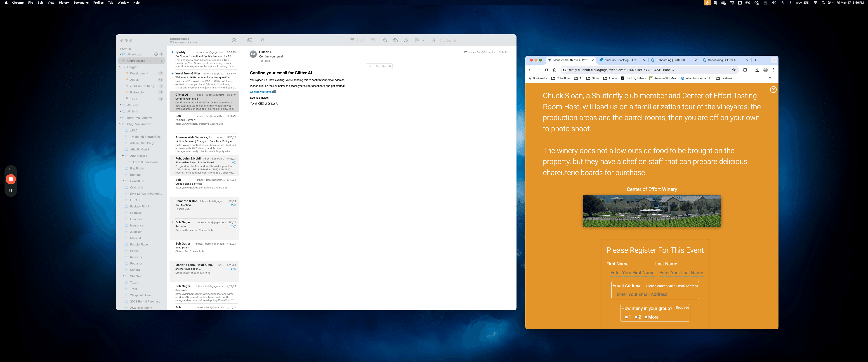Open Chrome tab search dropdown
This screenshot has width=868, height=362.
[x=774, y=60]
